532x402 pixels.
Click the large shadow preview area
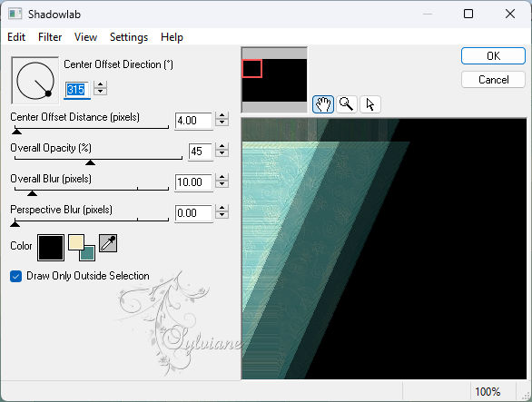click(384, 249)
